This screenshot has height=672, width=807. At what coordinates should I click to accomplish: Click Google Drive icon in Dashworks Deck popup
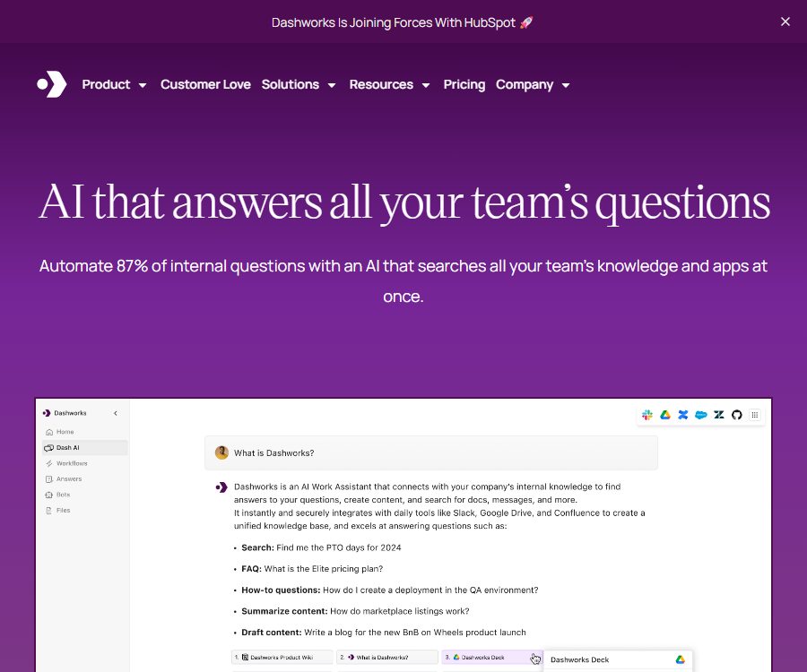click(680, 659)
